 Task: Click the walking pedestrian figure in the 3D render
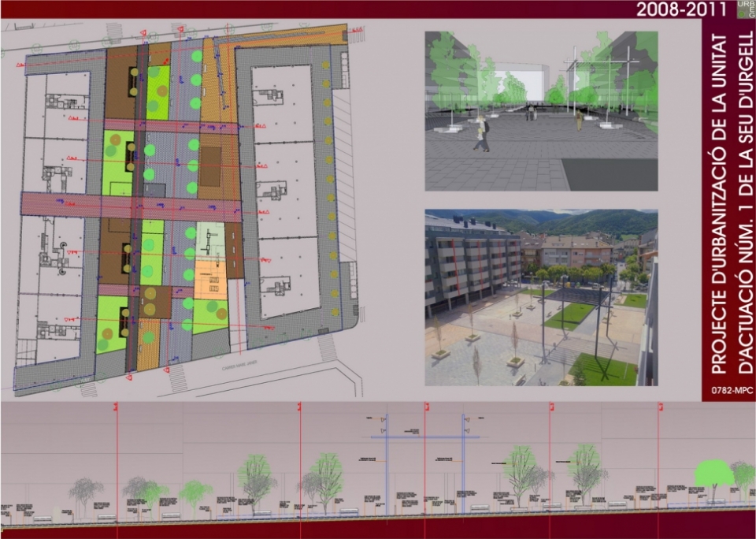tap(480, 133)
